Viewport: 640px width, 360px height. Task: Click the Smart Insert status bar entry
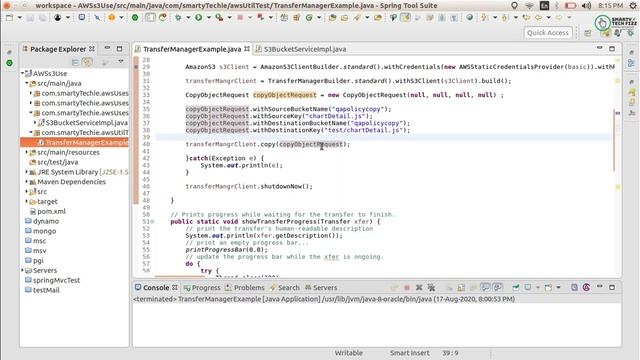(x=409, y=353)
